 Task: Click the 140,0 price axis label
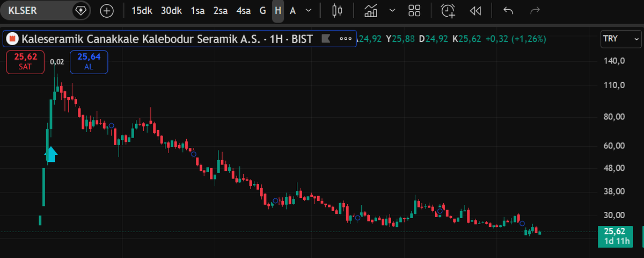click(x=614, y=62)
